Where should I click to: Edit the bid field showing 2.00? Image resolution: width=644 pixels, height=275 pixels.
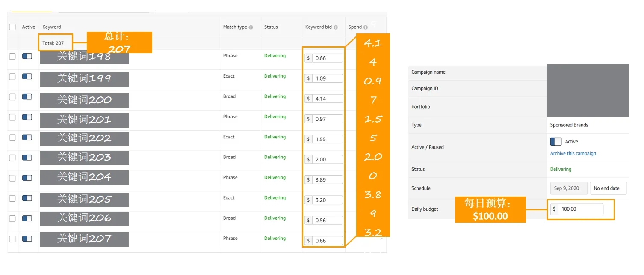328,159
